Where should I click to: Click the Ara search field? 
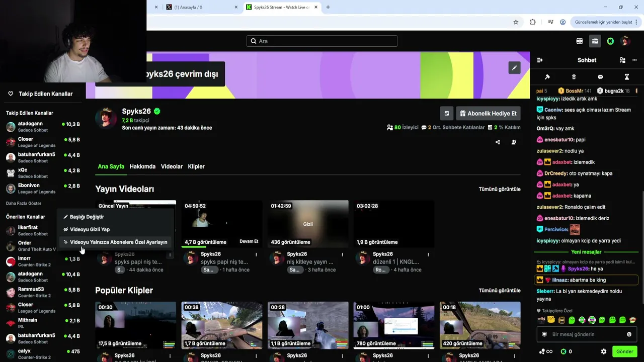point(322,41)
